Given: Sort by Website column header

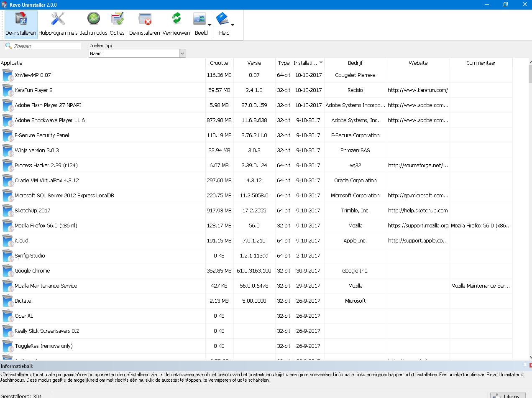Looking at the screenshot, I should tap(418, 63).
